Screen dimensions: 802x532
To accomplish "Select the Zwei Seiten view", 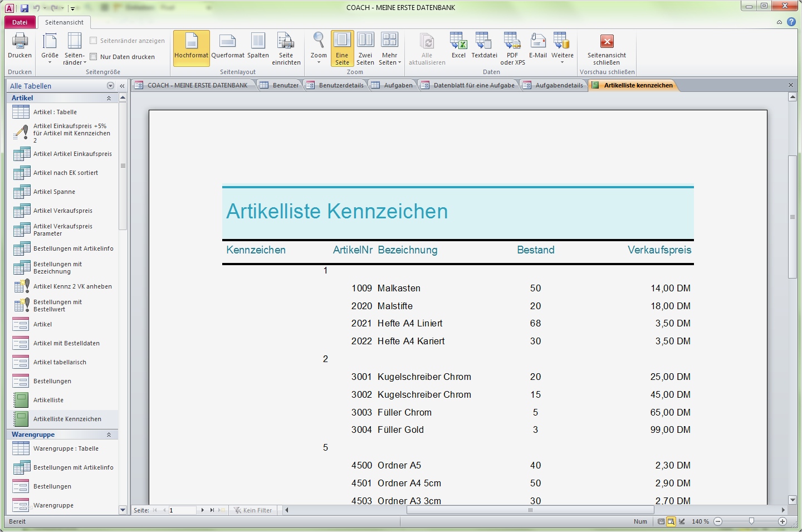I will (x=365, y=47).
